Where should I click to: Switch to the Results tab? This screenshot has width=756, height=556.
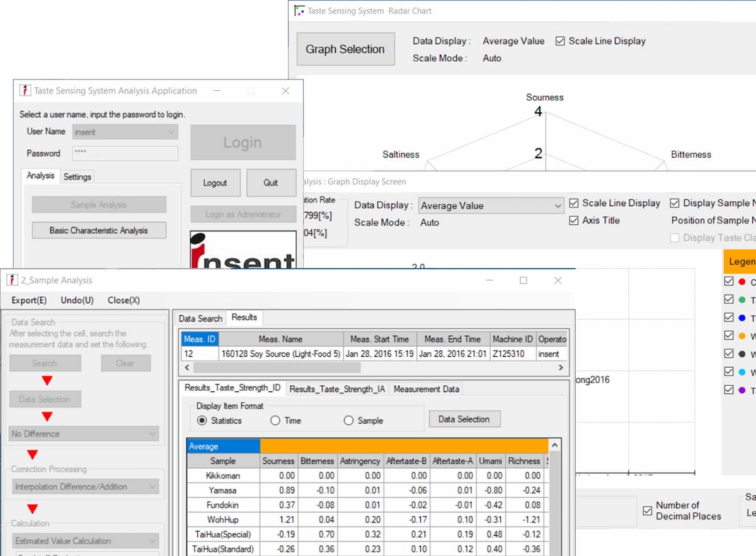point(244,317)
